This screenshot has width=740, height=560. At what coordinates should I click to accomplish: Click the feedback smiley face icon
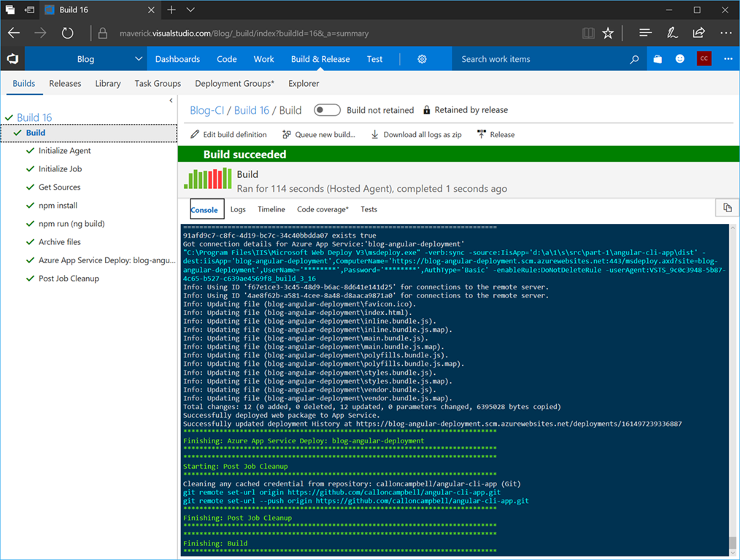click(680, 59)
